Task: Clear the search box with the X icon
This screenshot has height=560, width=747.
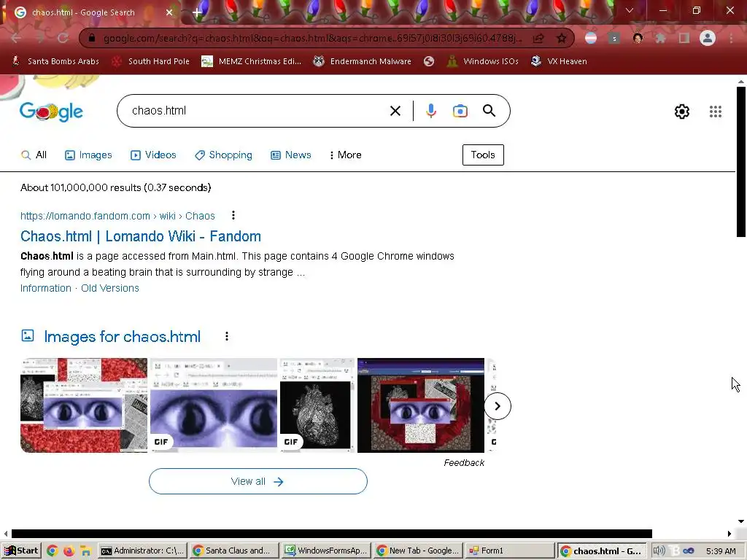Action: pos(395,111)
